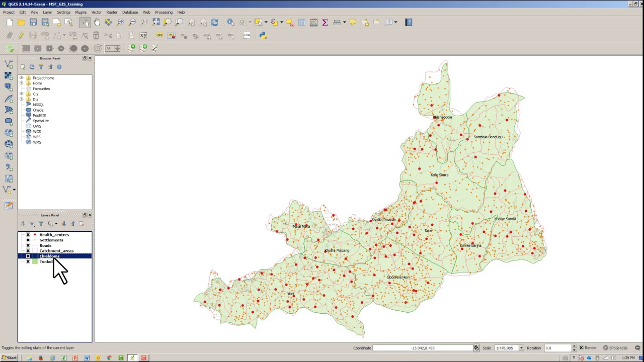The width and height of the screenshot is (644, 362).
Task: Click the Rotation value field
Action: [557, 348]
